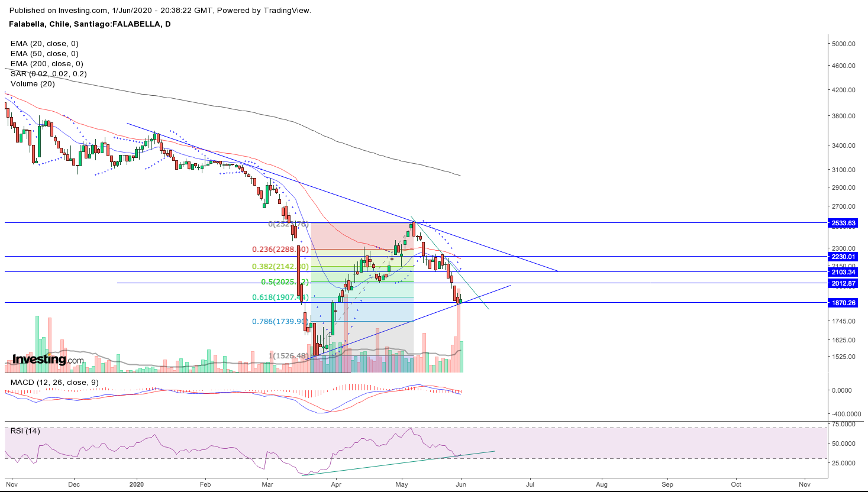Screen dimensions: 868x492
Task: Select the 2103.34 blue price tag
Action: coord(844,272)
